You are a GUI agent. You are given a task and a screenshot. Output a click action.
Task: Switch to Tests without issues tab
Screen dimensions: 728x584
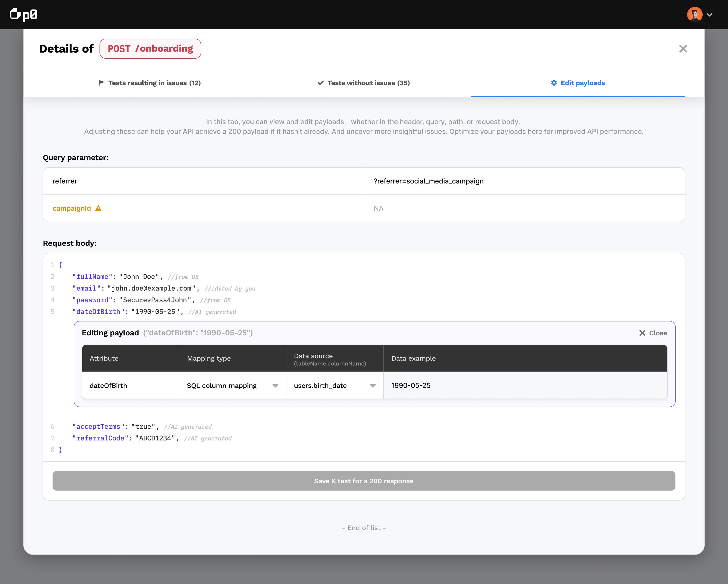(364, 83)
